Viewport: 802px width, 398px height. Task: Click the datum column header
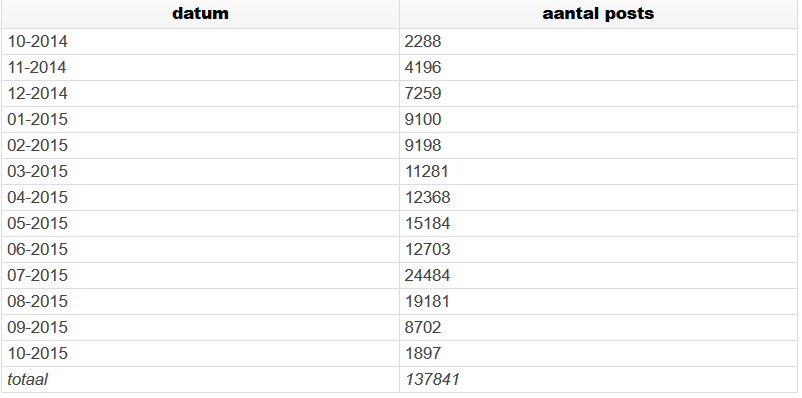point(200,14)
